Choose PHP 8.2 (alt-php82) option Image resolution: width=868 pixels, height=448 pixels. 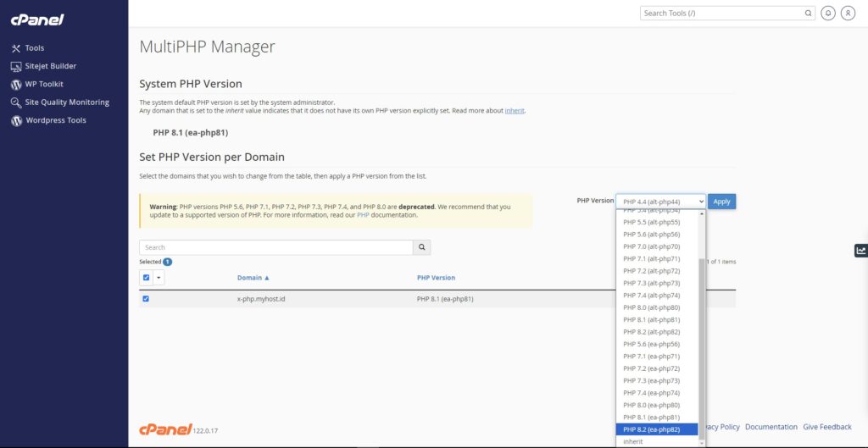coord(657,332)
